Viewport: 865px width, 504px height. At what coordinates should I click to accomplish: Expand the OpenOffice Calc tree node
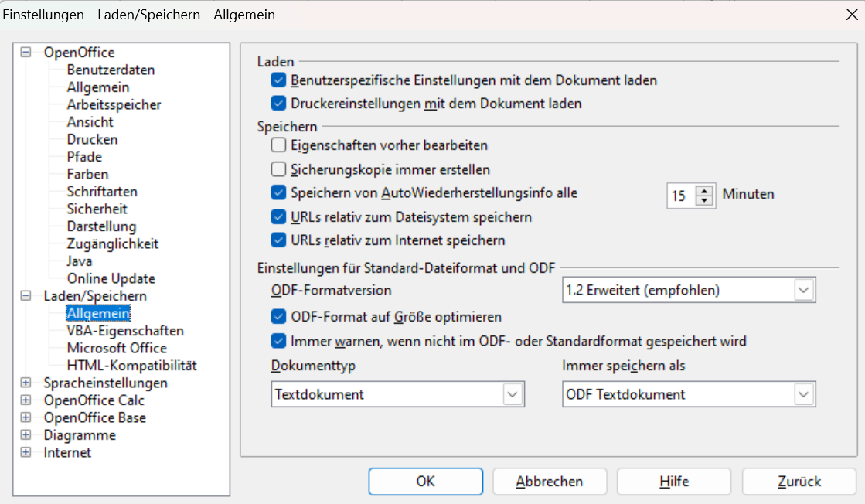[26, 400]
